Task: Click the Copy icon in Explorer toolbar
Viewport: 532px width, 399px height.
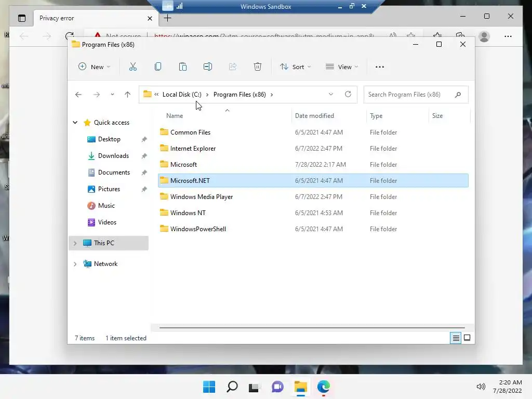Action: tap(158, 67)
